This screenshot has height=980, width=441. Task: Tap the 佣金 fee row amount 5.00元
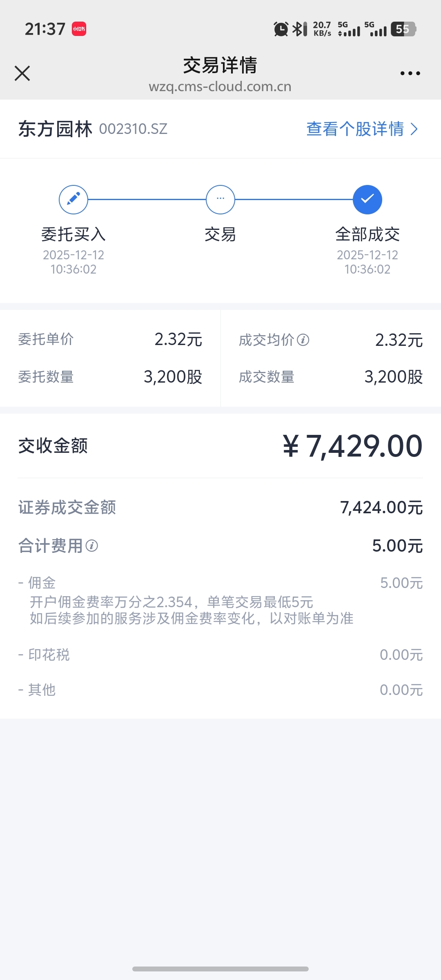(x=401, y=583)
